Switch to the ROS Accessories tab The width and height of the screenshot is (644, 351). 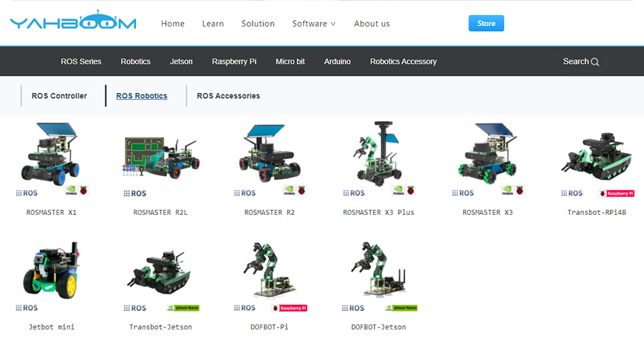coord(228,96)
